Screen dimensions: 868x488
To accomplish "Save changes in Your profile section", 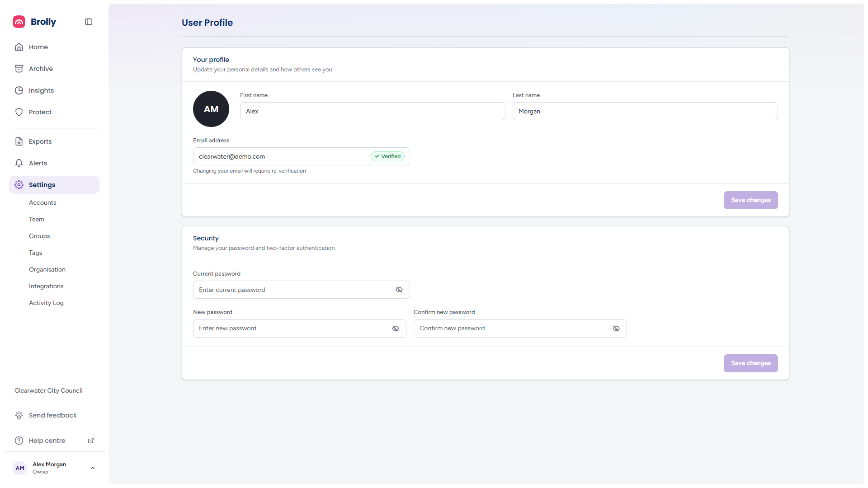I will coord(750,200).
